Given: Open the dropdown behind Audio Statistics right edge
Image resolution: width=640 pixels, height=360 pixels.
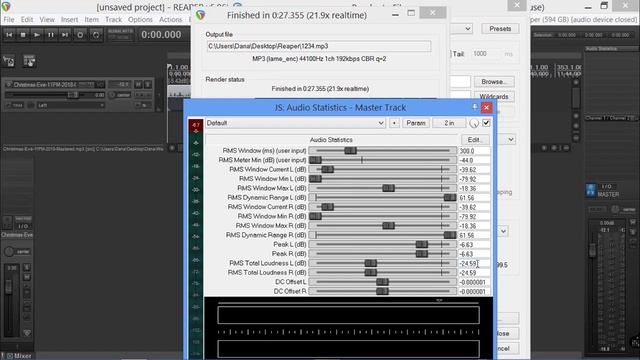Looking at the screenshot, I should (510, 140).
